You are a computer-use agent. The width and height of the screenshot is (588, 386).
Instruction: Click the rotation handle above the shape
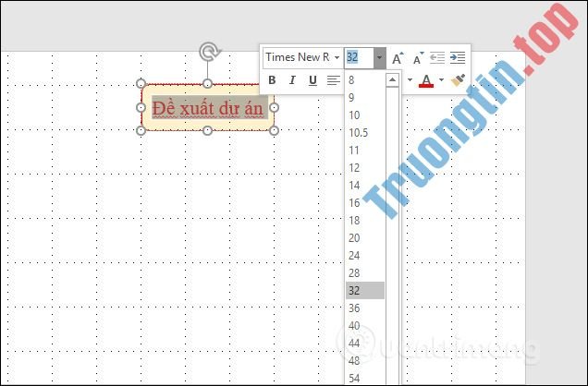209,52
